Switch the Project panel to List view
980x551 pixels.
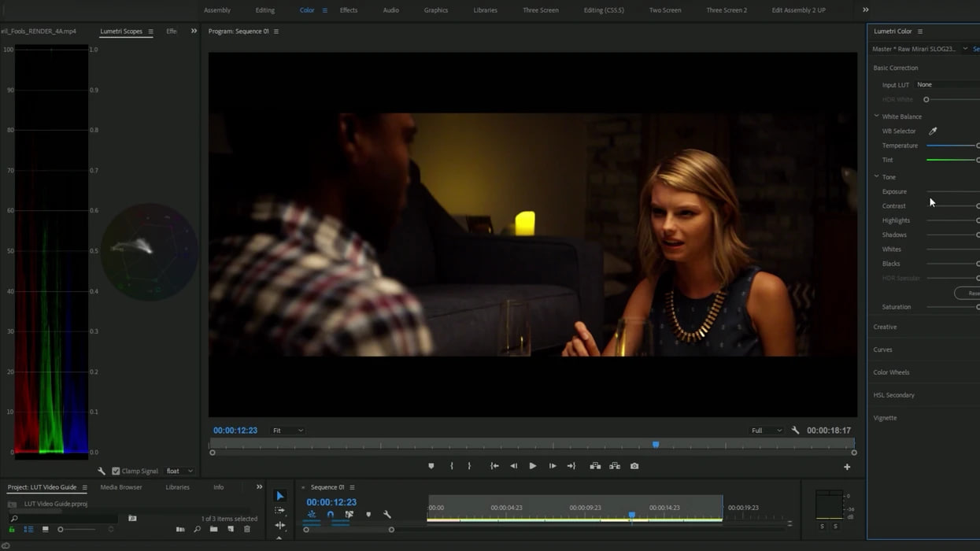pos(27,529)
